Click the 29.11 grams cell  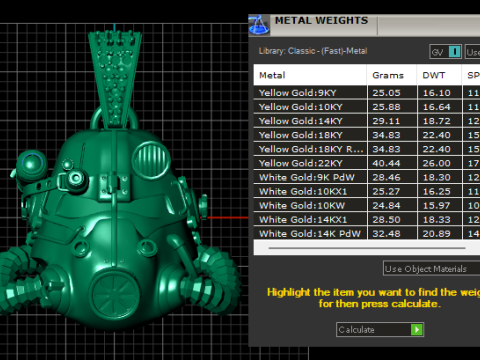click(392, 121)
